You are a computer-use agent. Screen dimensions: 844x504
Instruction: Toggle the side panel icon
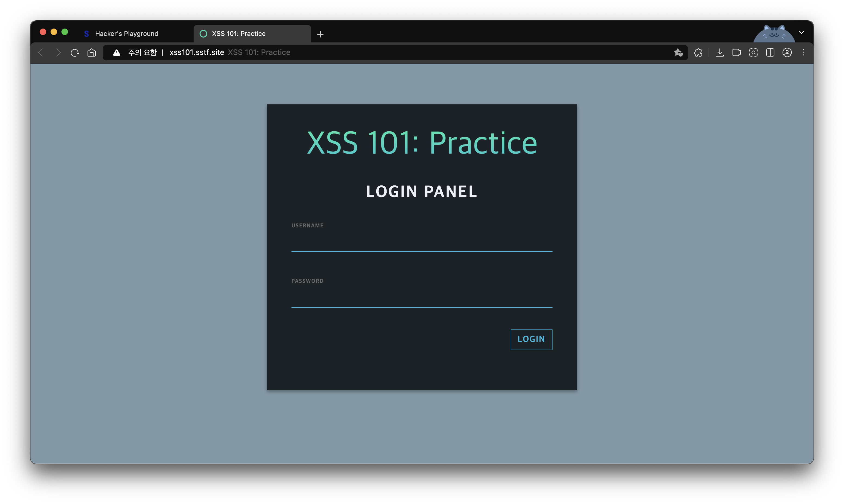770,53
